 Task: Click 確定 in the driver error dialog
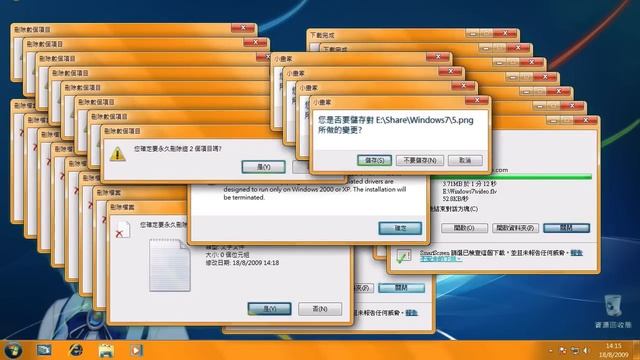pyautogui.click(x=400, y=228)
